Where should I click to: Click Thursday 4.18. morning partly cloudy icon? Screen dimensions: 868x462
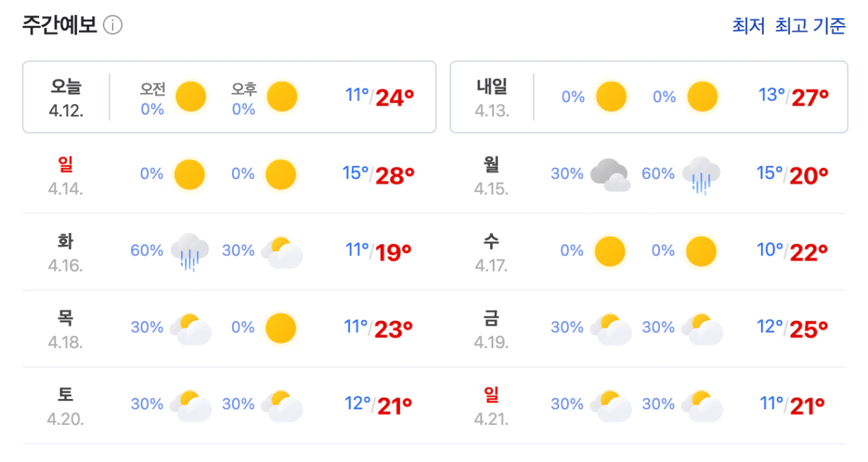click(191, 328)
